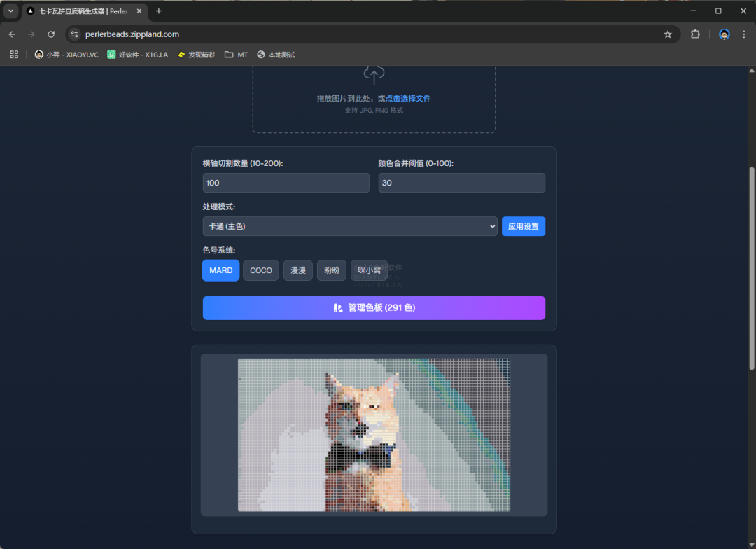Open the Extensions puzzle icon

[695, 34]
